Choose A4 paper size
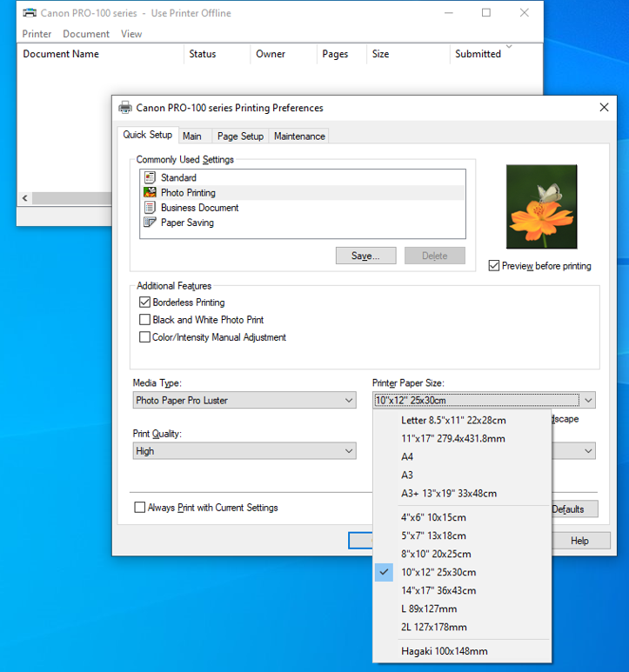Image resolution: width=629 pixels, height=672 pixels. pos(462,457)
